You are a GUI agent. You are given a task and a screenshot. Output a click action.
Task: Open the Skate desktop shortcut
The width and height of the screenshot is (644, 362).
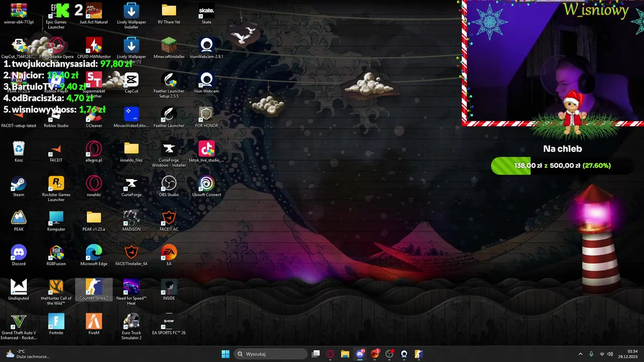[x=206, y=14]
